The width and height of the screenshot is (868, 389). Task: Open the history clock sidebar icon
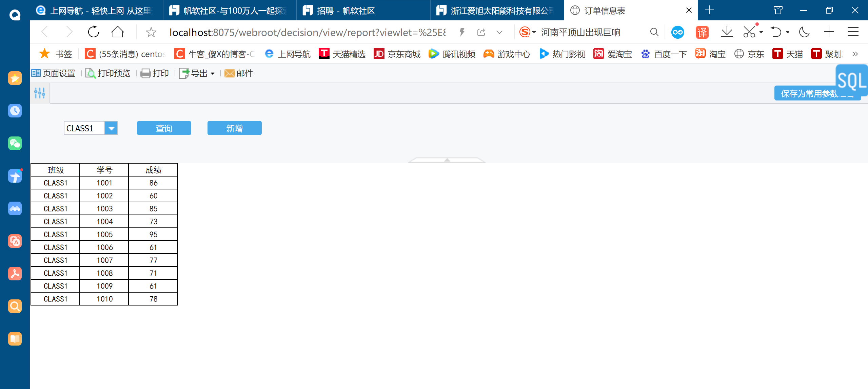point(15,111)
